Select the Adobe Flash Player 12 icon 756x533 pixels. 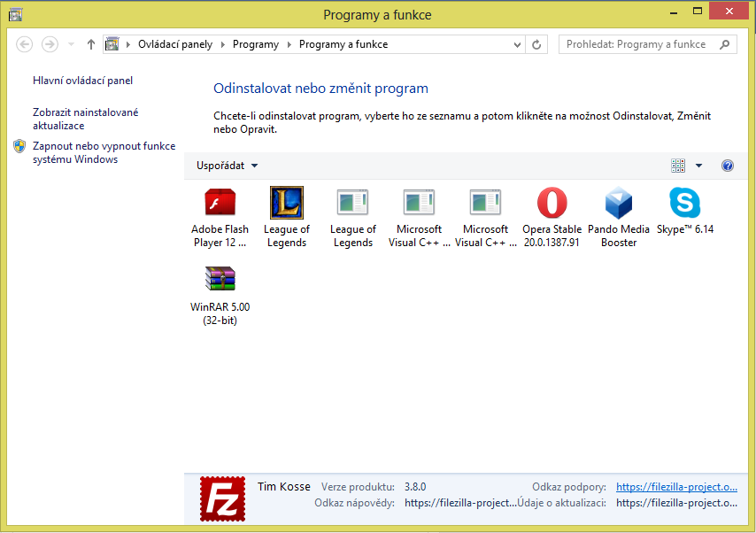(x=220, y=203)
